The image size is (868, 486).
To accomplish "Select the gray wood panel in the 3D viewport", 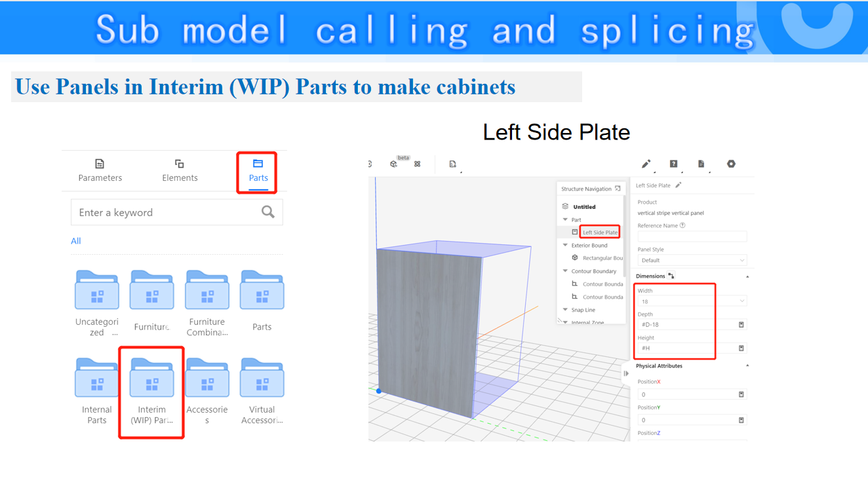I will [x=429, y=333].
